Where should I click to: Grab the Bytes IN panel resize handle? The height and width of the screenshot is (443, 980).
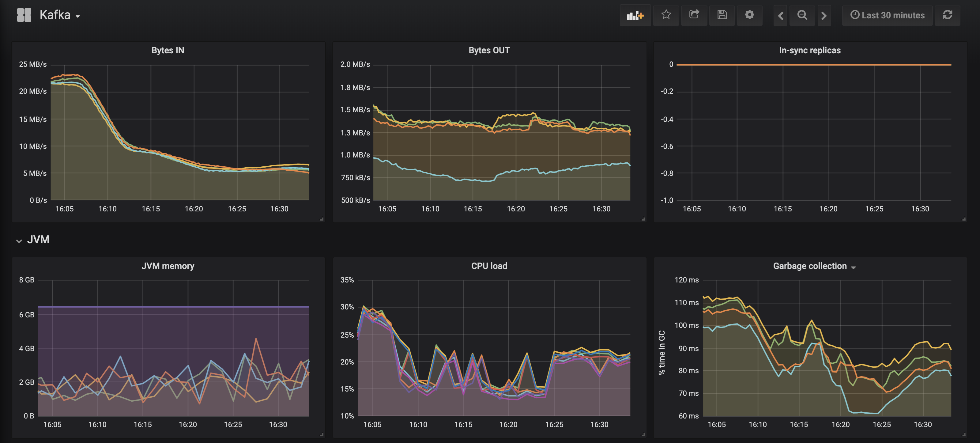(322, 219)
